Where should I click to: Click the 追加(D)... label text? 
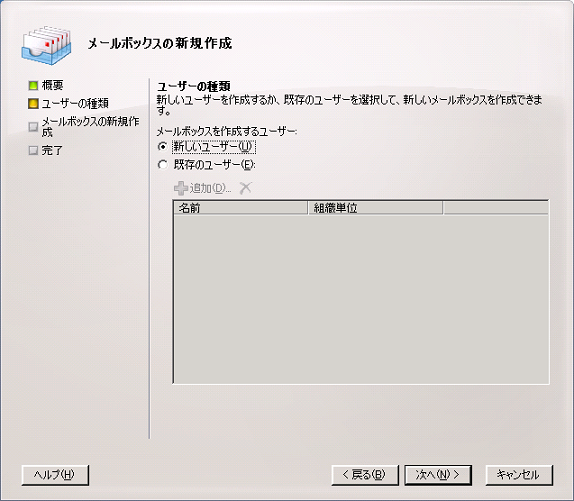tap(210, 188)
